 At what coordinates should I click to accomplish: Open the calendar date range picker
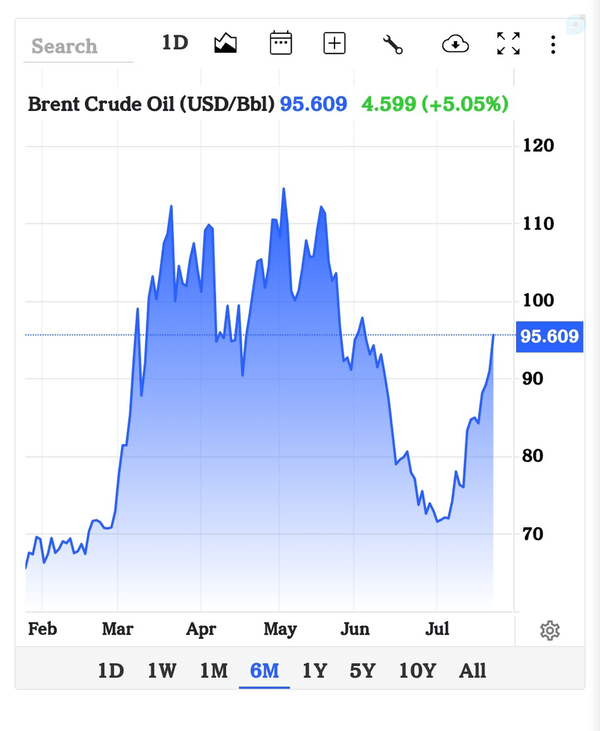[x=281, y=43]
